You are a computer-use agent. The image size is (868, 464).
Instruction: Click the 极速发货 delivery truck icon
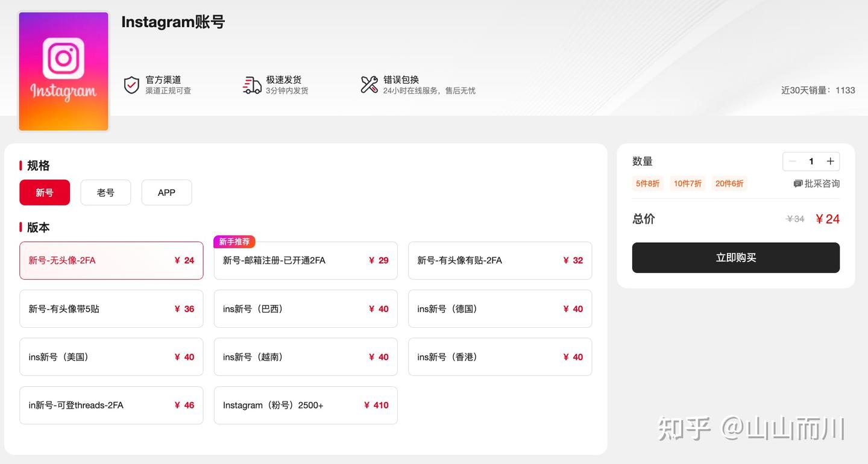point(251,84)
